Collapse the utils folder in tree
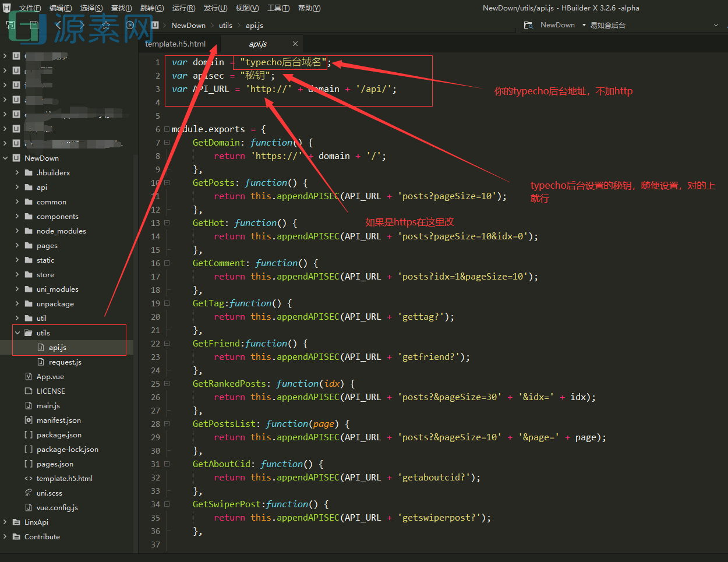Viewport: 728px width, 562px height. click(17, 333)
